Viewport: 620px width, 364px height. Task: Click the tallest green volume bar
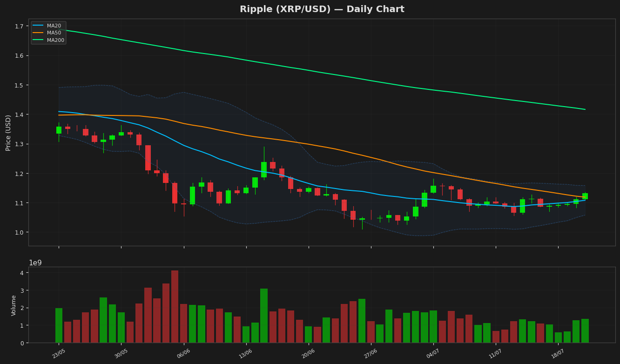click(264, 316)
